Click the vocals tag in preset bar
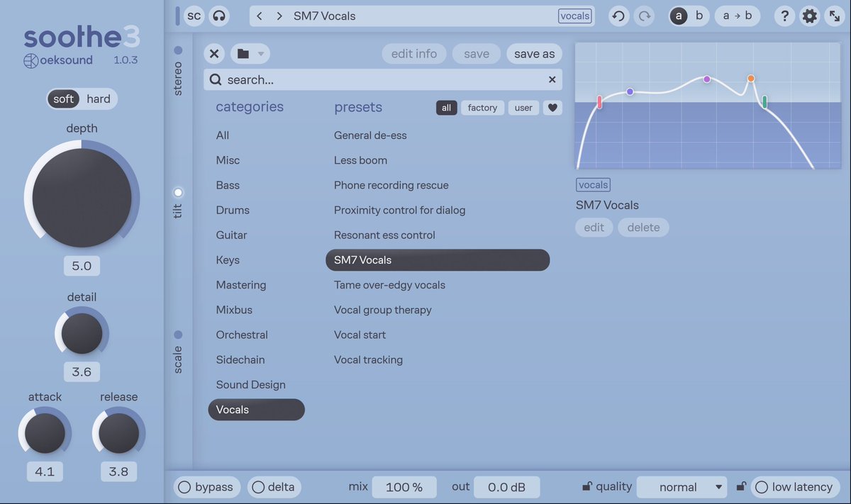Image resolution: width=851 pixels, height=504 pixels. [574, 16]
